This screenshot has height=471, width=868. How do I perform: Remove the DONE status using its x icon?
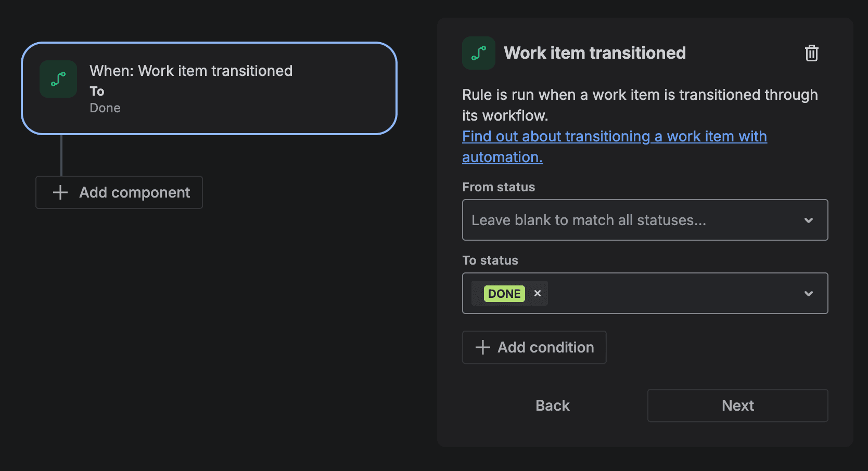pyautogui.click(x=538, y=293)
